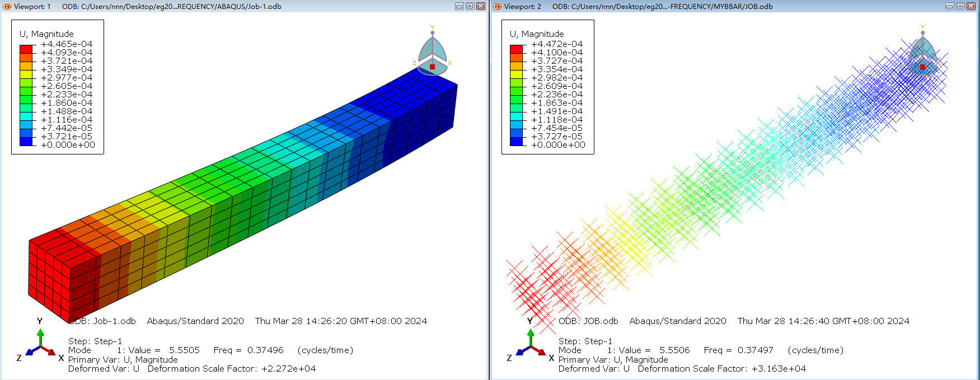Screen dimensions: 980x380
Task: Click the mode value 5.5506
Action: (674, 350)
